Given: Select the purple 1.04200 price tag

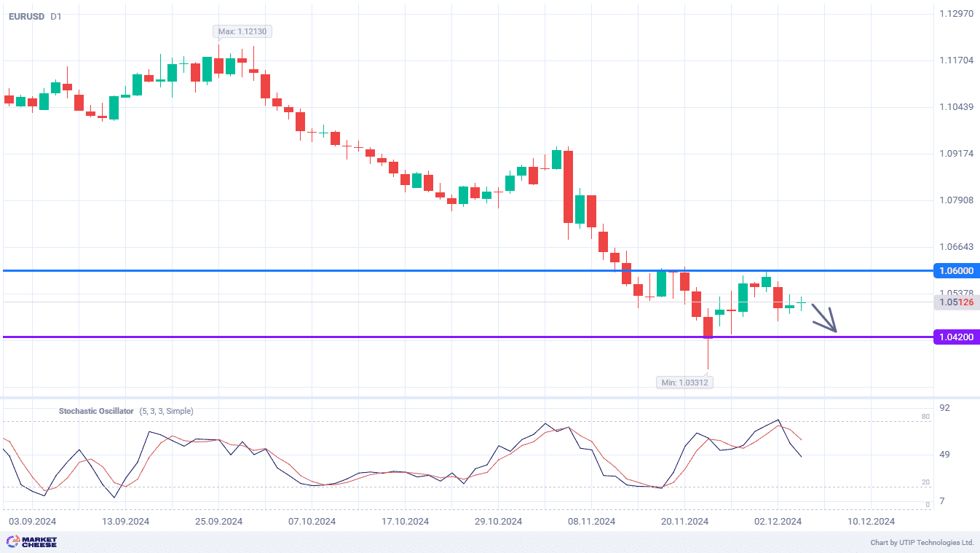Looking at the screenshot, I should coord(955,337).
